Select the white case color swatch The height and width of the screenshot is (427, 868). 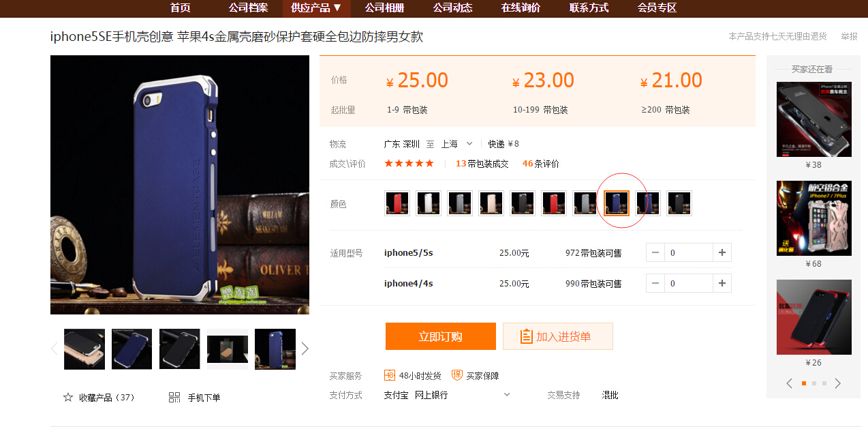point(429,203)
